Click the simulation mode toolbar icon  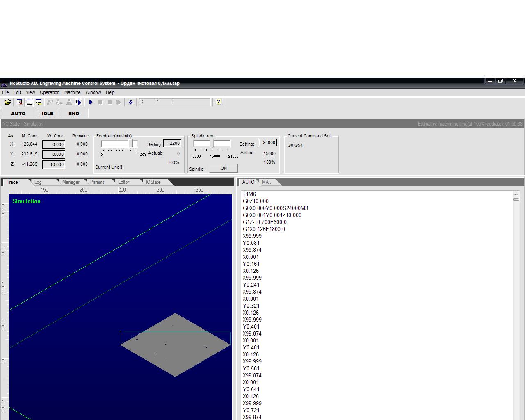78,102
